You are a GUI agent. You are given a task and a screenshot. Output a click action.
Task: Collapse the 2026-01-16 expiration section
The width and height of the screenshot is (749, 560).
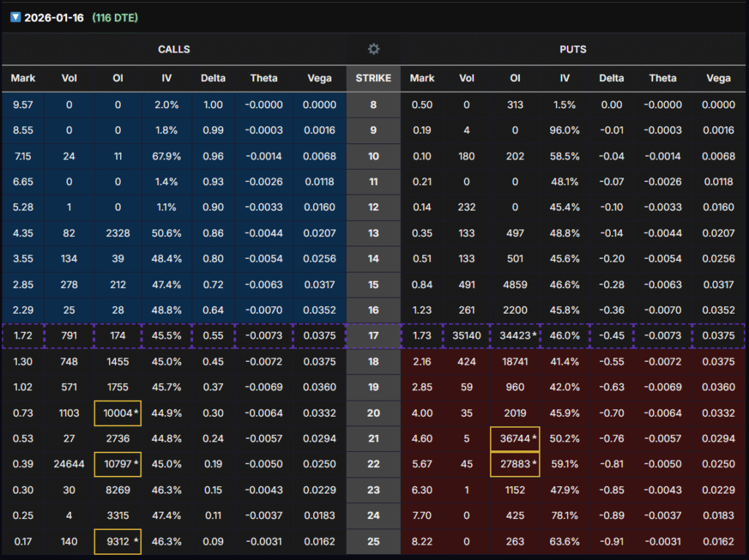(15, 18)
